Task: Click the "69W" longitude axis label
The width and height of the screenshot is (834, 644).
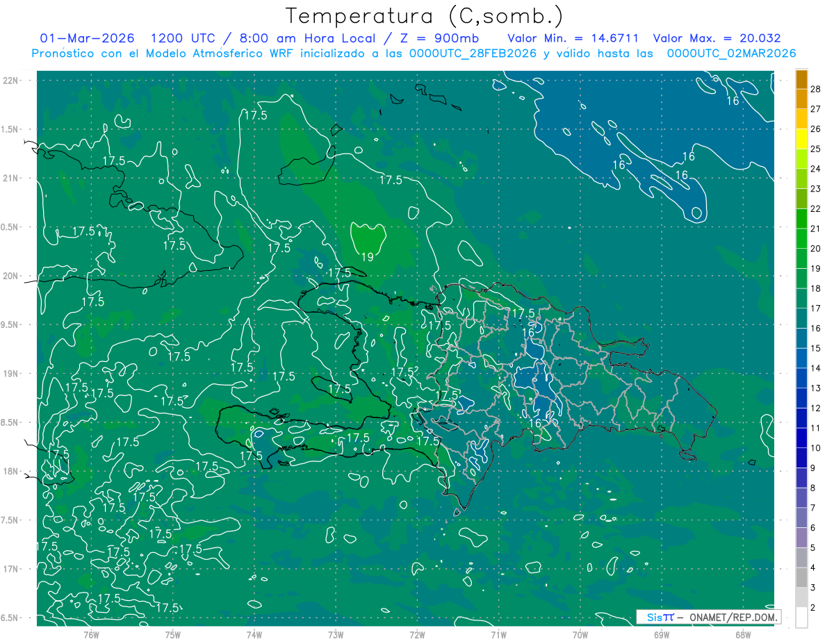Action: [x=661, y=634]
